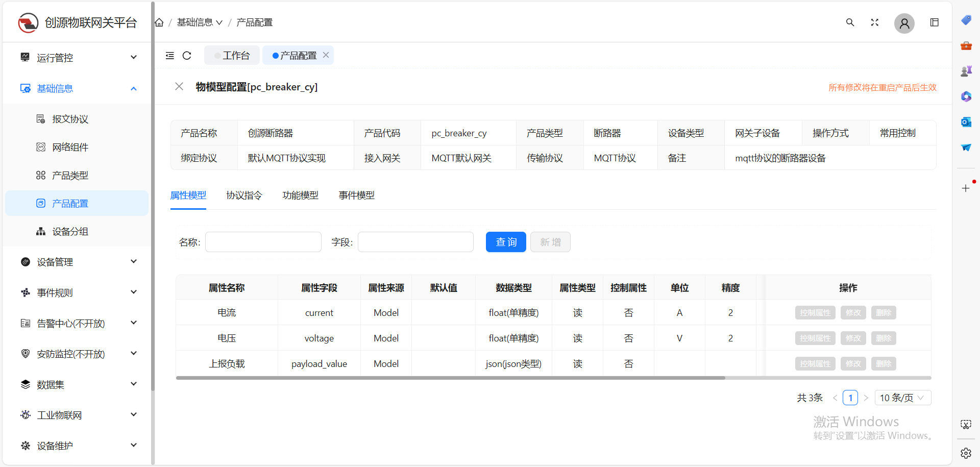The image size is (980, 467).
Task: Open the 10条/页 page size dropdown
Action: tap(902, 398)
